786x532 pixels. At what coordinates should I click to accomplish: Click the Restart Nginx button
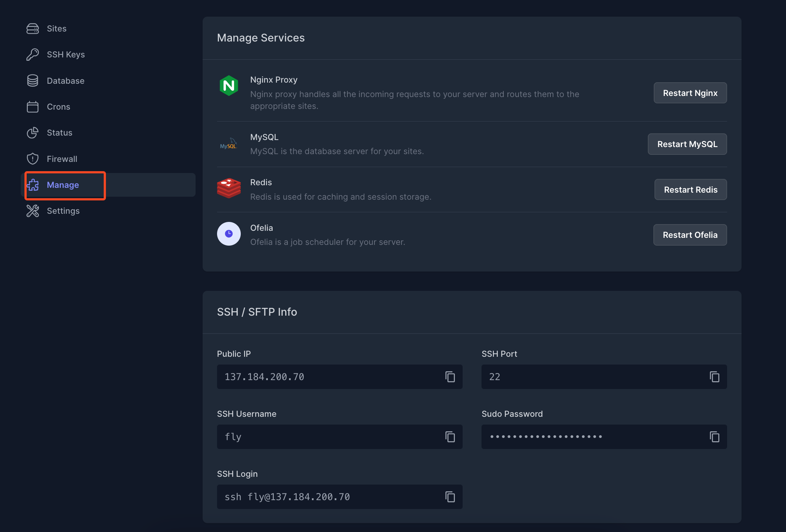point(690,93)
